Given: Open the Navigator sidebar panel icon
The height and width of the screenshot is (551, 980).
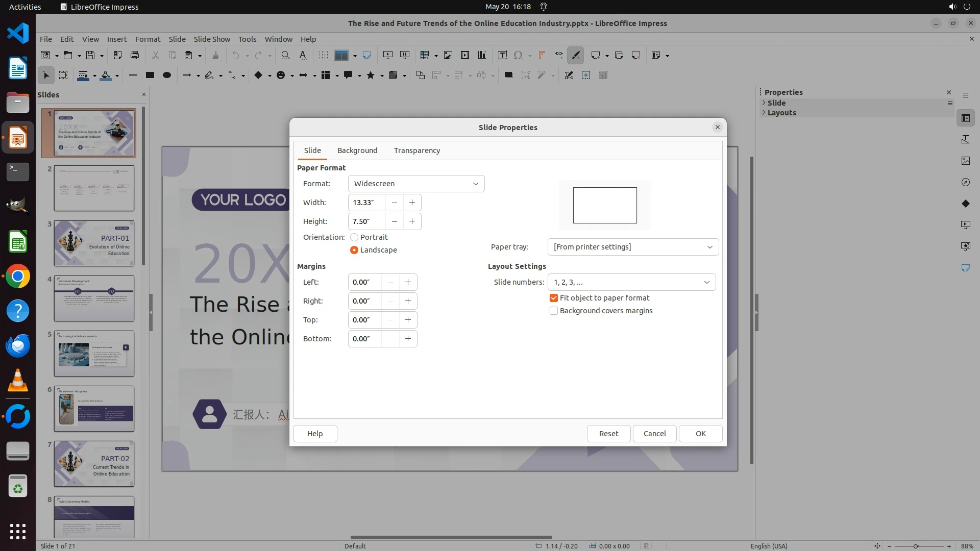Looking at the screenshot, I should point(965,183).
